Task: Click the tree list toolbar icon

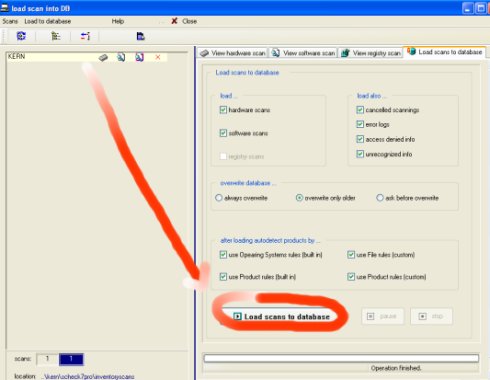Action: click(x=55, y=36)
